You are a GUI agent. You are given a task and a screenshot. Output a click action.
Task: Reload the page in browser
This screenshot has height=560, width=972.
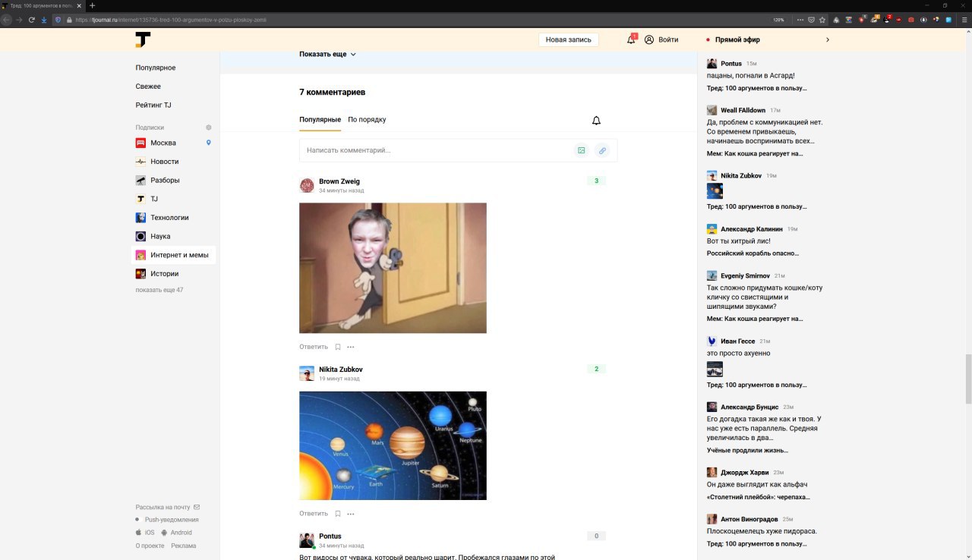31,20
